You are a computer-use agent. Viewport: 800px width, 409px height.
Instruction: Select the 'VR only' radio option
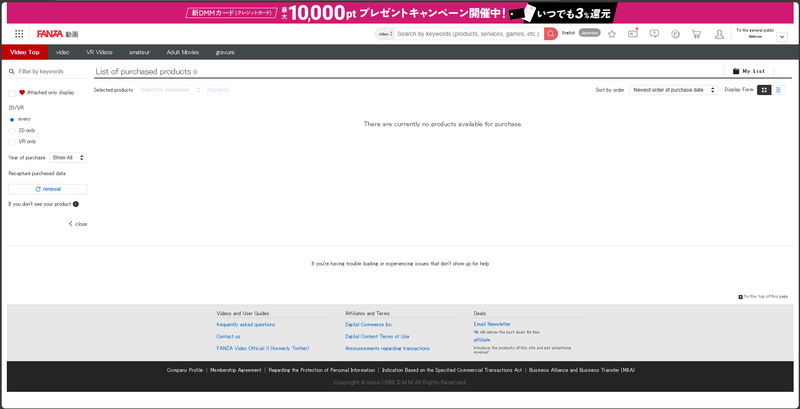(x=12, y=142)
